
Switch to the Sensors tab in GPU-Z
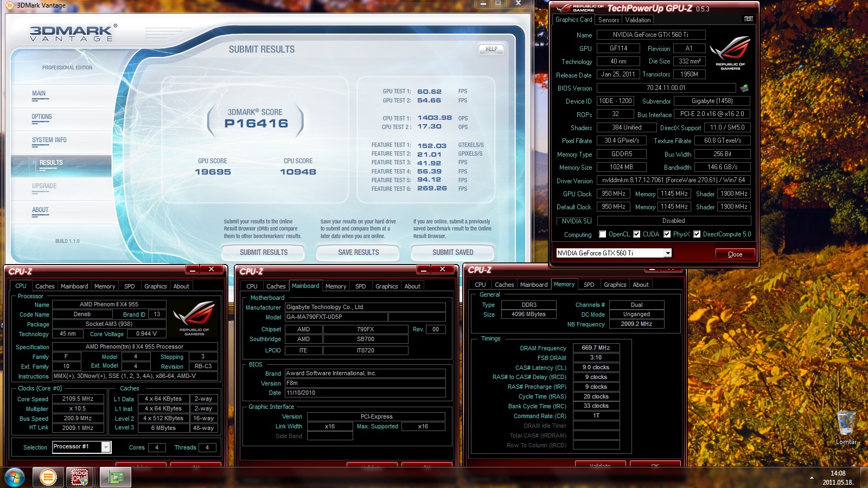click(609, 20)
